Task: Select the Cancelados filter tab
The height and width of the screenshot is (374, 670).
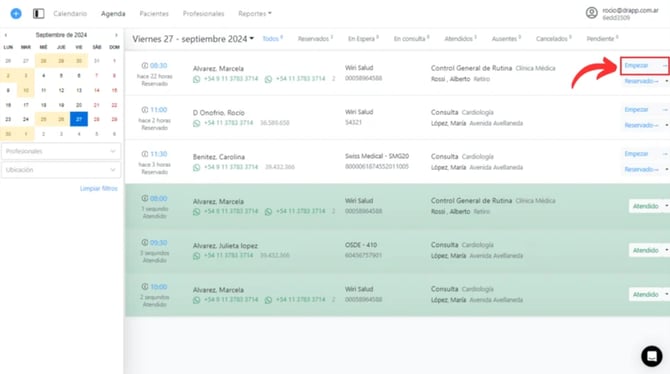Action: [x=553, y=38]
